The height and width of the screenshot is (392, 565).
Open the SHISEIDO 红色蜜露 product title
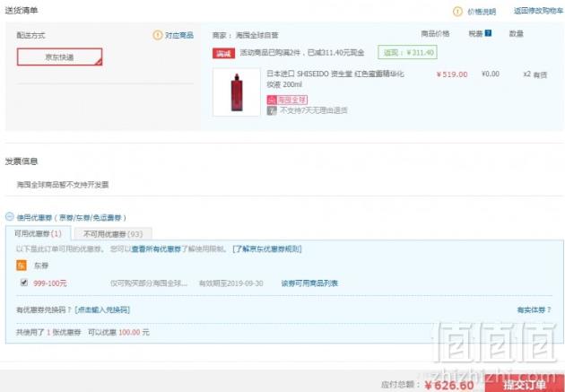(335, 79)
